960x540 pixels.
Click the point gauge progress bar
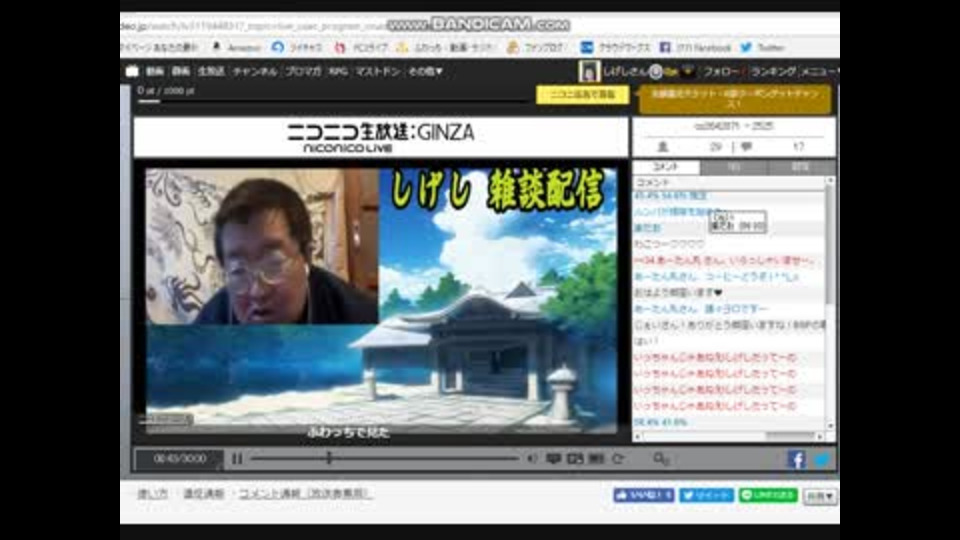pyautogui.click(x=334, y=101)
